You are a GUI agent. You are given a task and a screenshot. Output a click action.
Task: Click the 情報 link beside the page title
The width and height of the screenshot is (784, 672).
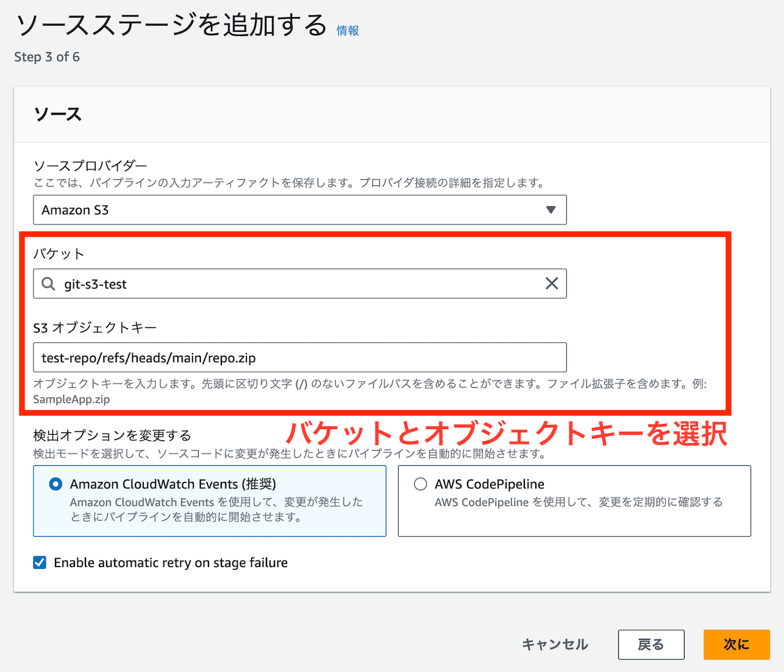(347, 30)
